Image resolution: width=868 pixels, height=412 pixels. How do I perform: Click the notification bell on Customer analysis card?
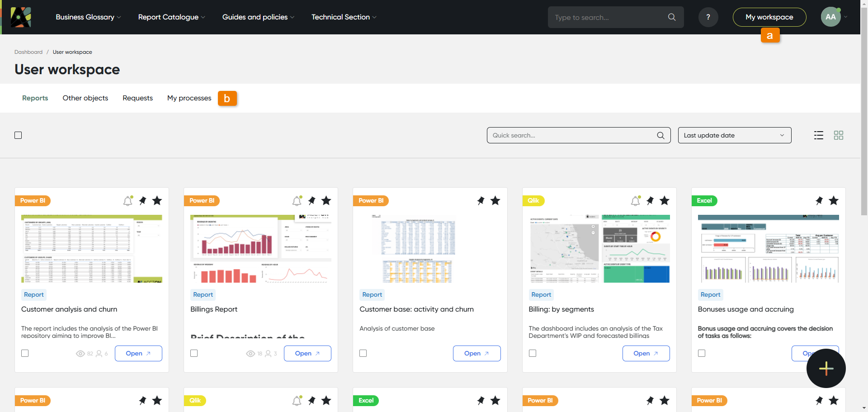pyautogui.click(x=128, y=201)
